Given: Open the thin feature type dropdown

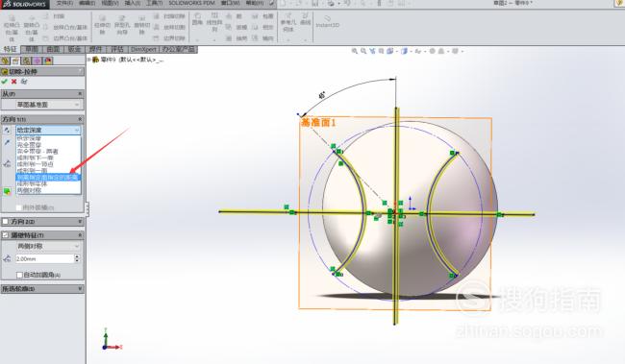Looking at the screenshot, I should coord(48,246).
